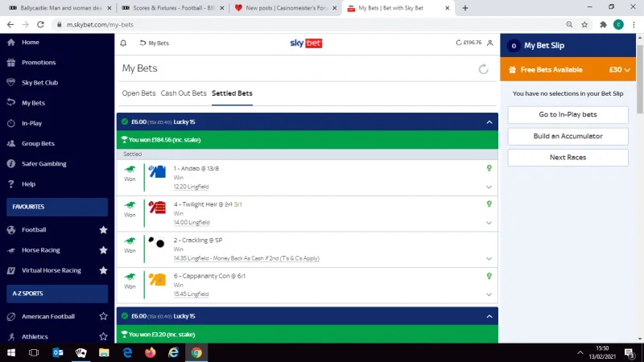Collapse the £184.56 winning Lucky 15 bet
Screen dimensions: 644x362
pos(489,122)
